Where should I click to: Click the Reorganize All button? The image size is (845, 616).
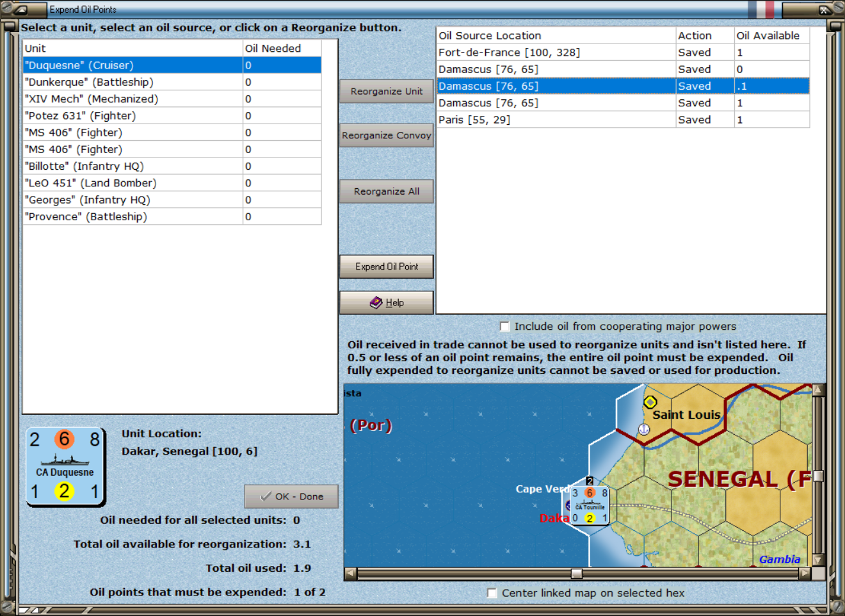coord(387,191)
